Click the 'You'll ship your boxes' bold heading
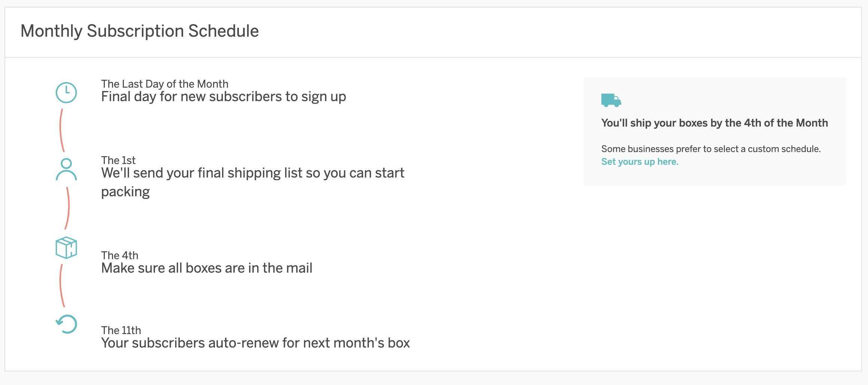 (714, 123)
